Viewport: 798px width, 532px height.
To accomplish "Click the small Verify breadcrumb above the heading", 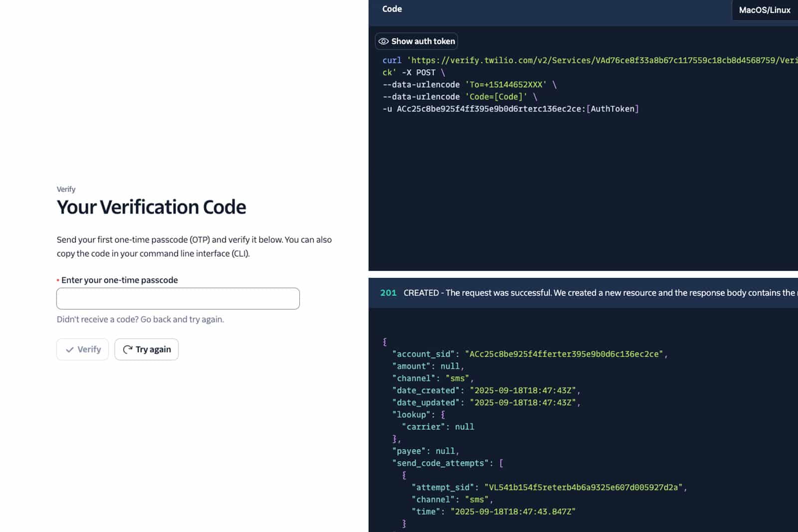I will (66, 189).
